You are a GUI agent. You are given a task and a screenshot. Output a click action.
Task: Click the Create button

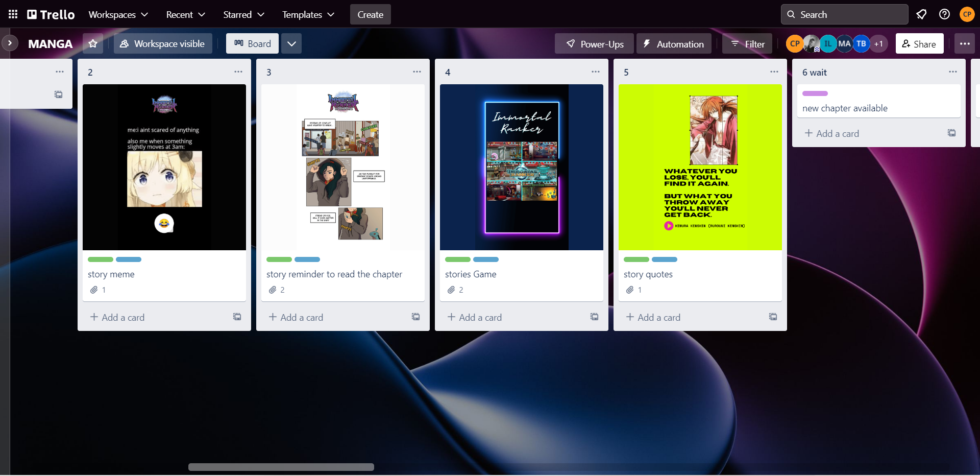(371, 14)
